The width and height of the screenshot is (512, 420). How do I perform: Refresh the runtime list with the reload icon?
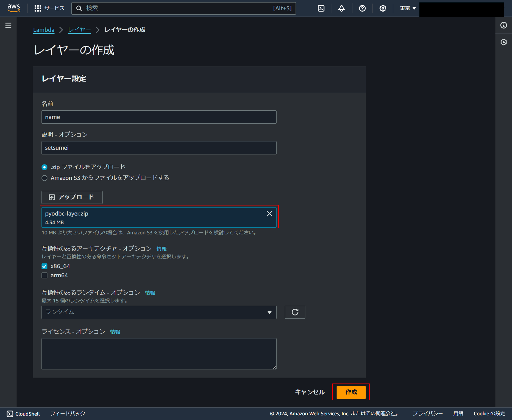click(295, 312)
